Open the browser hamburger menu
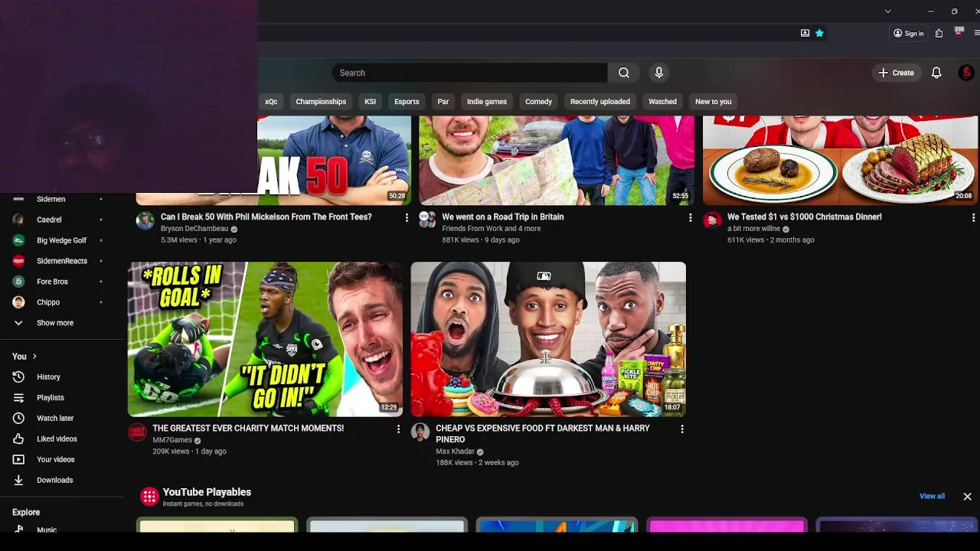 tap(977, 33)
